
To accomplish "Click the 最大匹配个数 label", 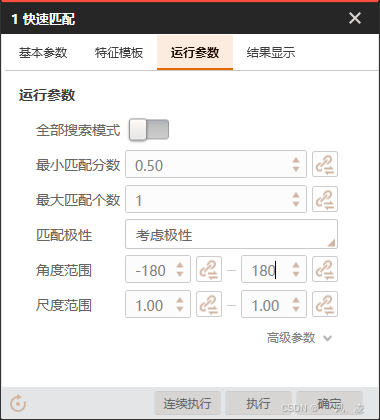I will [x=78, y=200].
